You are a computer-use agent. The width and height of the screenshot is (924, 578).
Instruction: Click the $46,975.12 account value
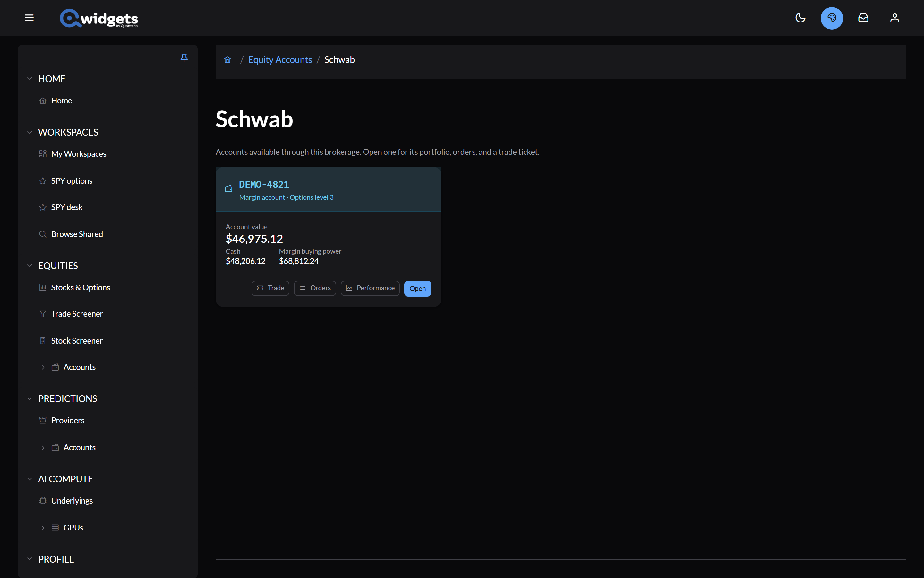click(x=254, y=239)
